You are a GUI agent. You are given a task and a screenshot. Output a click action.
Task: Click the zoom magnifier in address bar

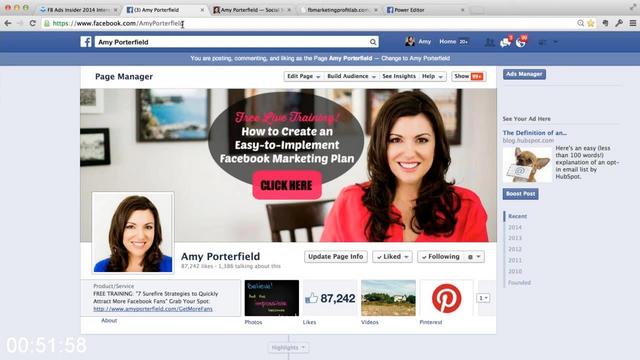[x=580, y=24]
